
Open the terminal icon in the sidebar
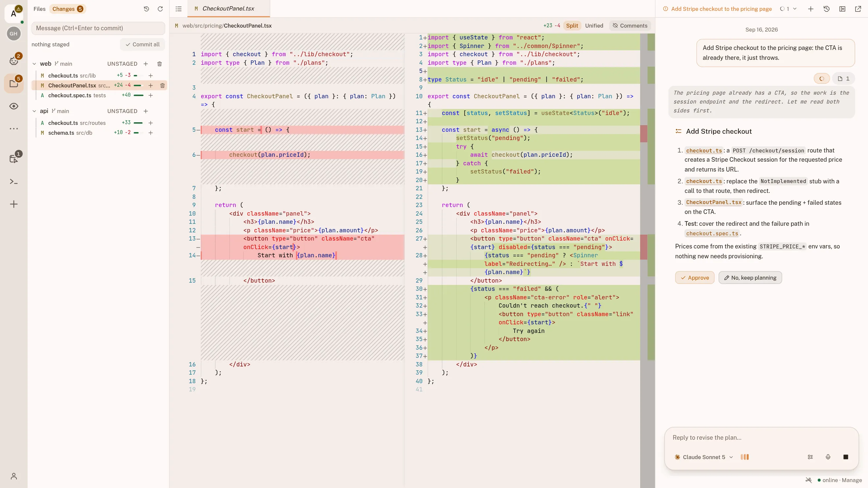pos(14,182)
